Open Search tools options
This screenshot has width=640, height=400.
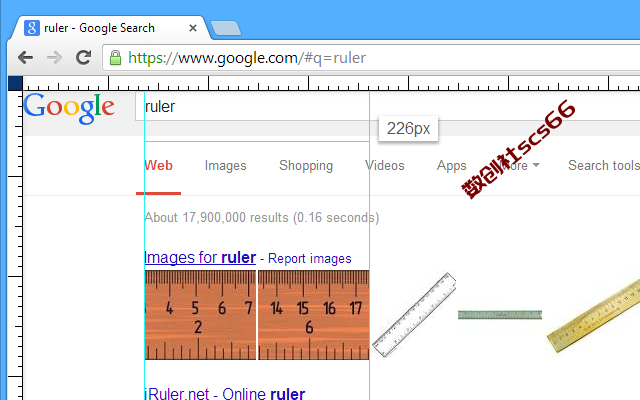[604, 166]
